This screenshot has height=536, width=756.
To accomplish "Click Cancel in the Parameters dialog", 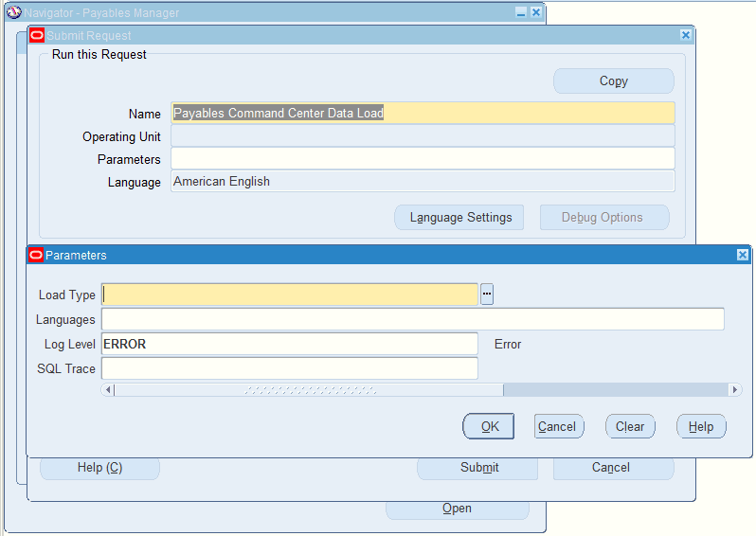I will 559,426.
